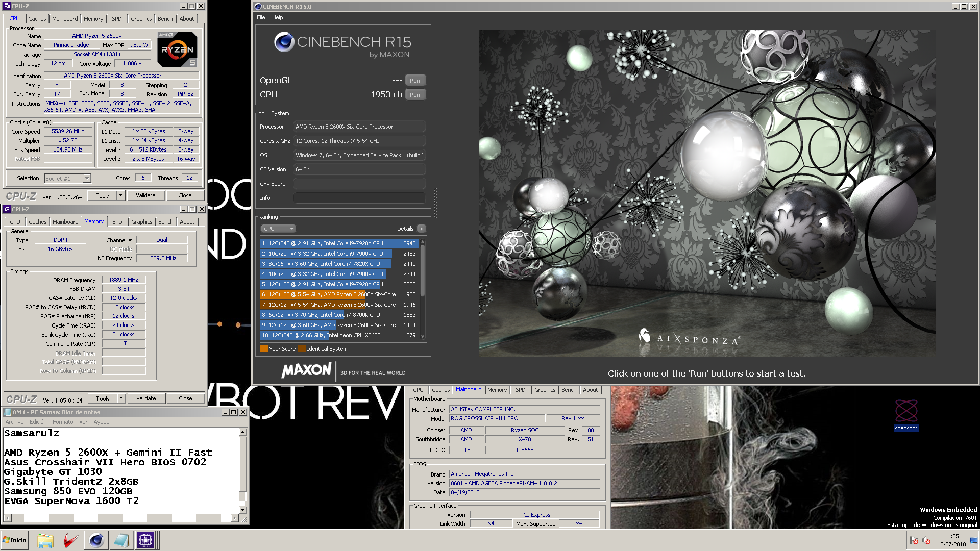Screen dimensions: 980x551
Task: Switch to Bench tab in Memory CPU-Z
Action: pyautogui.click(x=165, y=222)
